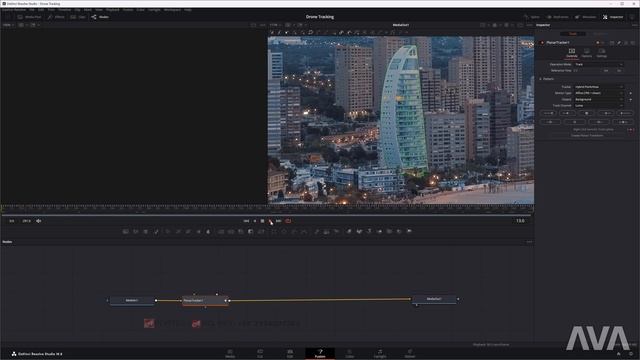Open the Track Channel dropdown
The image size is (640, 360).
coord(599,105)
